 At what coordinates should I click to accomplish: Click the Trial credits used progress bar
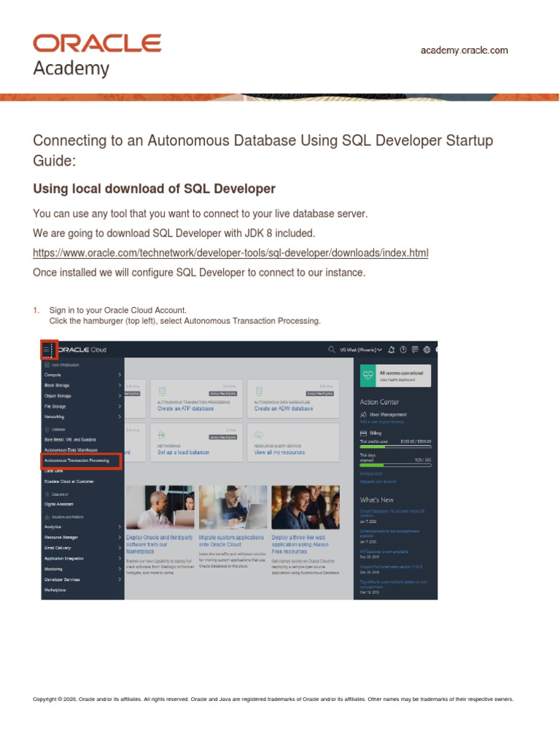coord(395,447)
